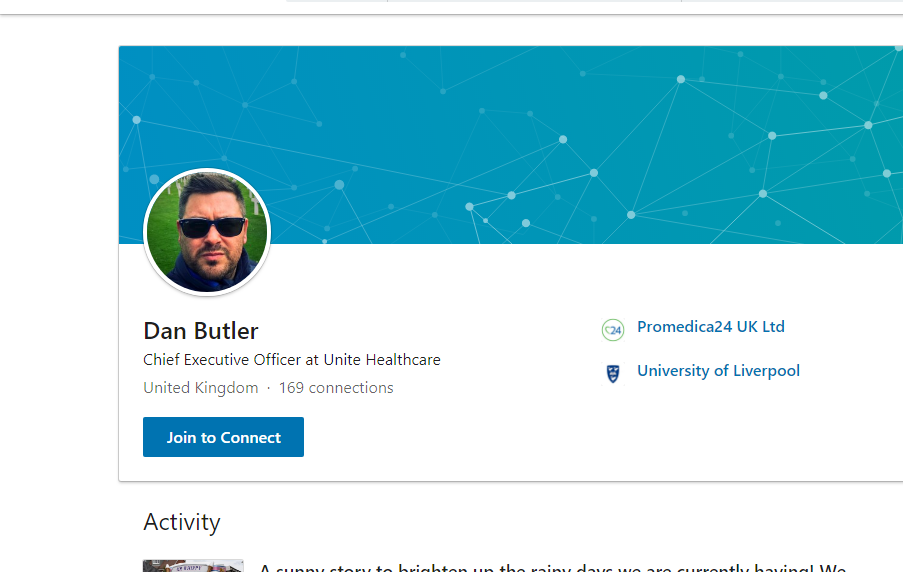This screenshot has height=572, width=903.
Task: Click the University of Liverpool crest icon
Action: point(613,373)
